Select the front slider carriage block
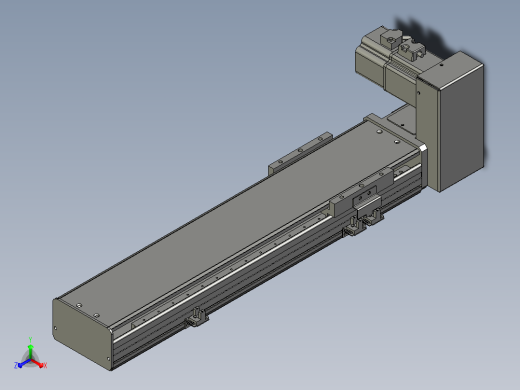This screenshot has width=520, height=390. click(x=362, y=192)
